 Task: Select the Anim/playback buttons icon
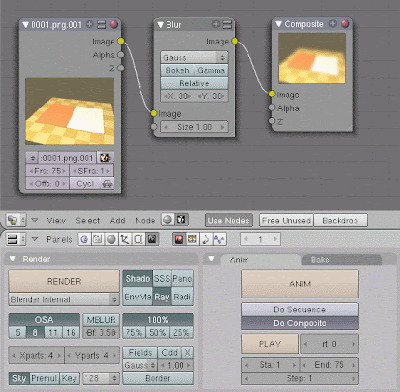[x=192, y=239]
